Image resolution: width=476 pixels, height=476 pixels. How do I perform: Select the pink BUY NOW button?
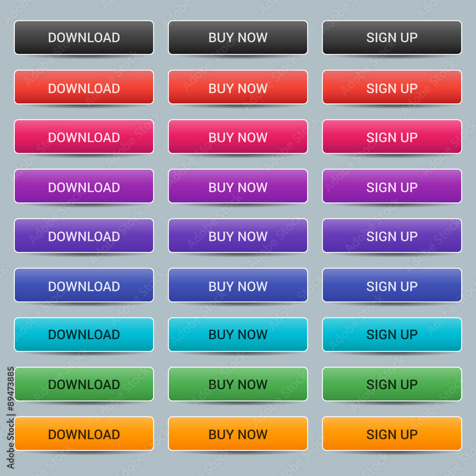click(x=238, y=137)
